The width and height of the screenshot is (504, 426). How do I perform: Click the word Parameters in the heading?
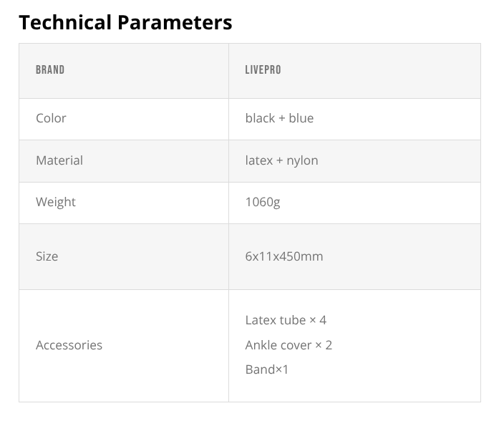point(175,22)
